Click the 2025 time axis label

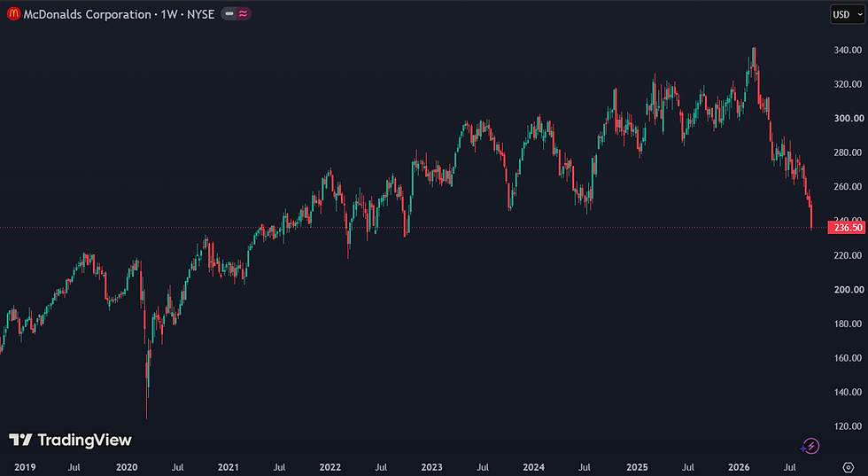pos(637,468)
